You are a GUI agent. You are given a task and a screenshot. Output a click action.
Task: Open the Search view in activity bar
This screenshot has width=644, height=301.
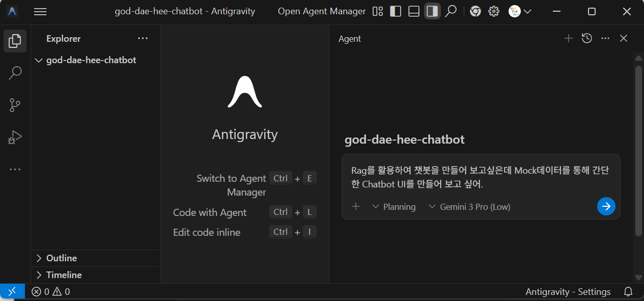pos(15,73)
